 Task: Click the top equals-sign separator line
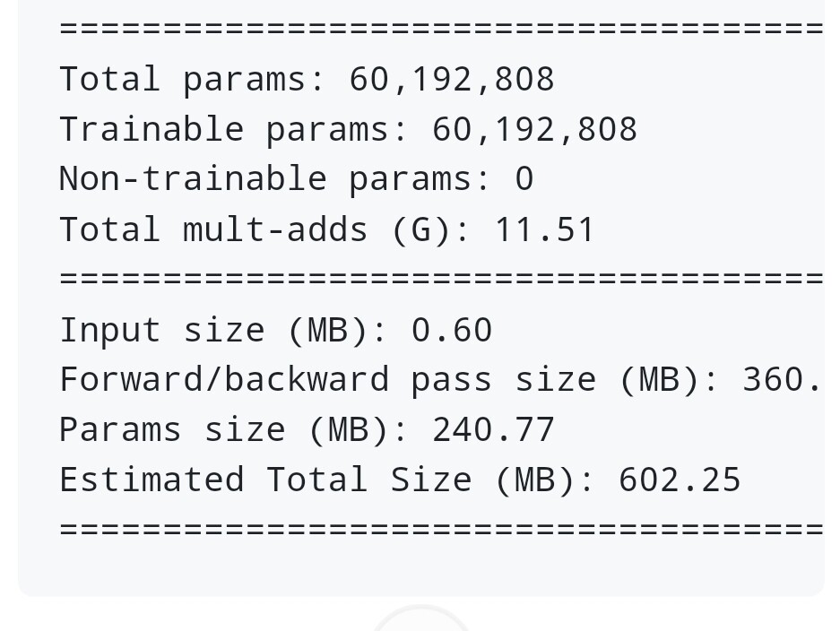tap(439, 28)
